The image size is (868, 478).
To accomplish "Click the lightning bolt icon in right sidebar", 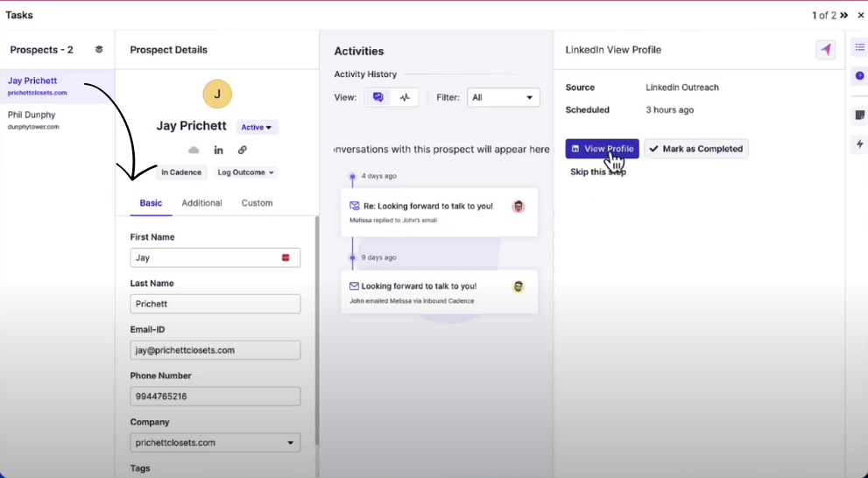I will [859, 144].
